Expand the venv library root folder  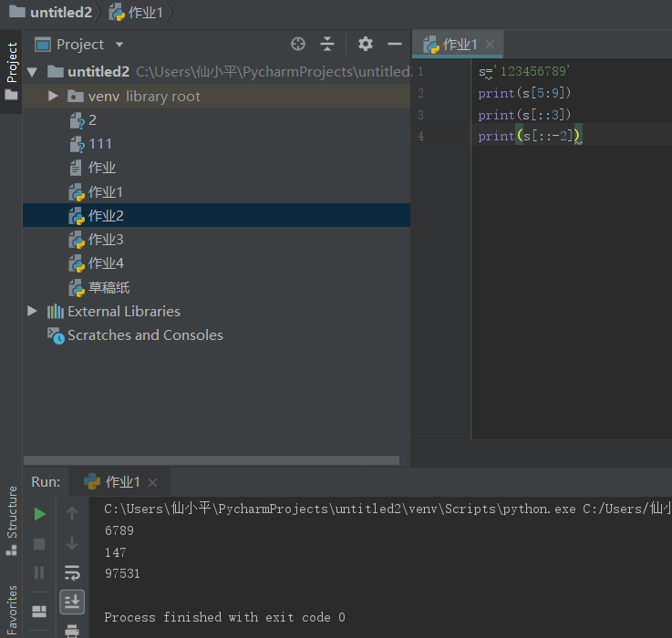click(x=53, y=96)
